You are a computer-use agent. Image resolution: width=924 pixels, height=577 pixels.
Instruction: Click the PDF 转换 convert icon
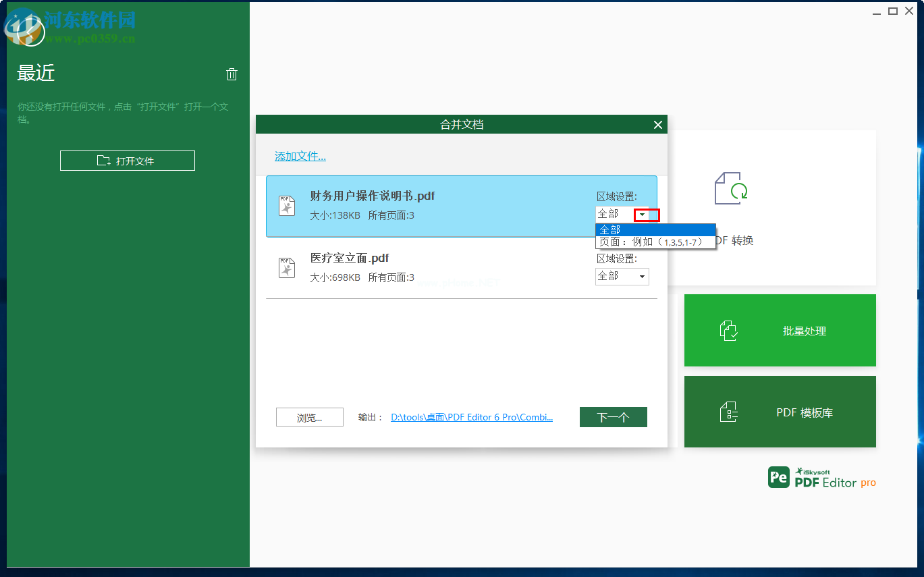point(731,188)
